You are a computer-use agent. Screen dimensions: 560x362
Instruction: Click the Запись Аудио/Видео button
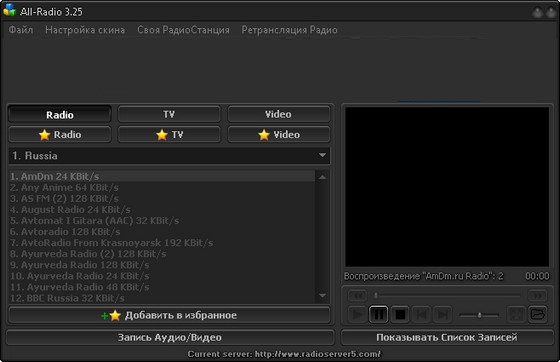click(x=170, y=337)
